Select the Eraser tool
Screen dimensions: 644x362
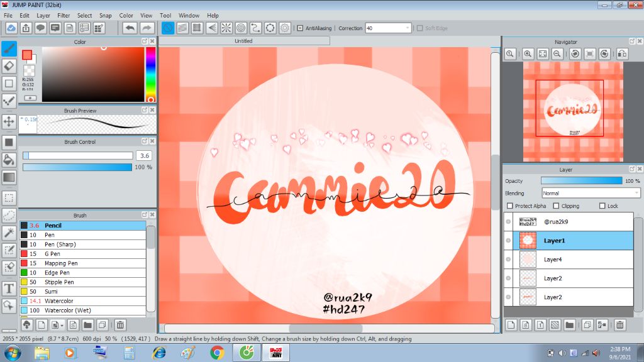9,65
